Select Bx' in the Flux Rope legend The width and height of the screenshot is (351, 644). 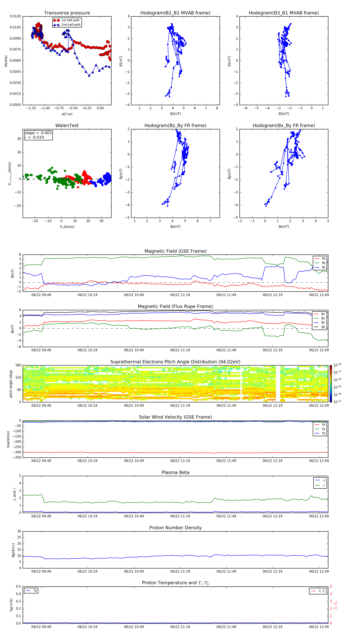click(x=320, y=314)
